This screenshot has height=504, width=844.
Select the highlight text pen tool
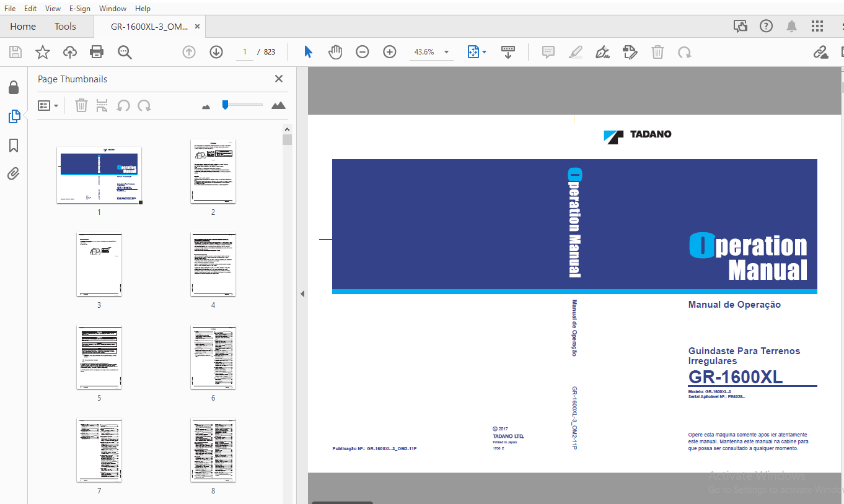point(576,53)
